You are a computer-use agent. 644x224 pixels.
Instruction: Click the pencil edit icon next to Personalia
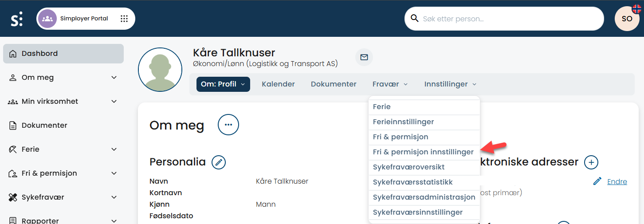point(218,162)
